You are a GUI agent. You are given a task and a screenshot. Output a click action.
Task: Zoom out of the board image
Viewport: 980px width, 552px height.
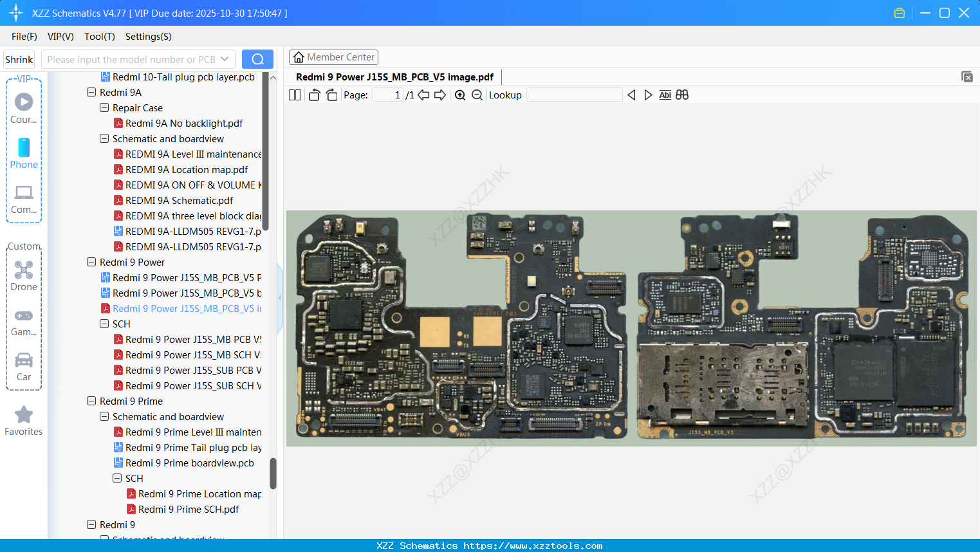(x=477, y=95)
